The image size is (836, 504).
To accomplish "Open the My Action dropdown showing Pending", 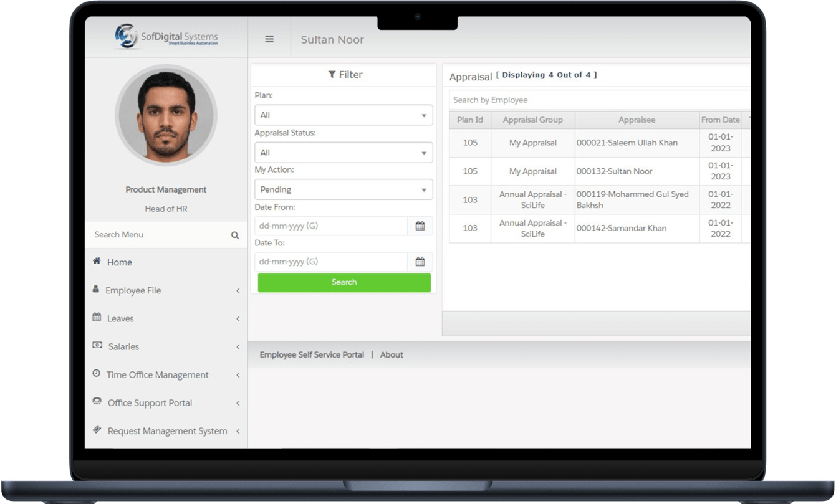I will point(344,189).
